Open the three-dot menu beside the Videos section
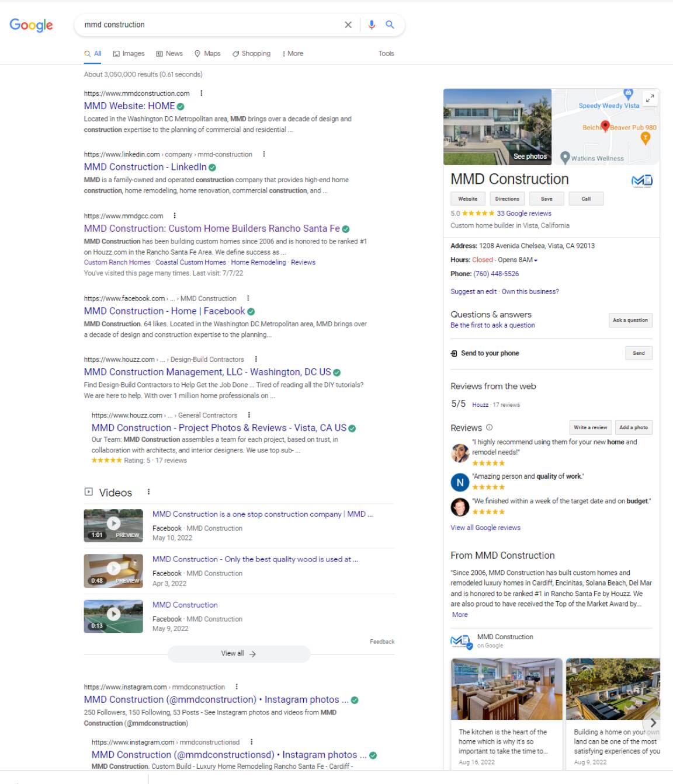This screenshot has width=673, height=784. (x=148, y=491)
